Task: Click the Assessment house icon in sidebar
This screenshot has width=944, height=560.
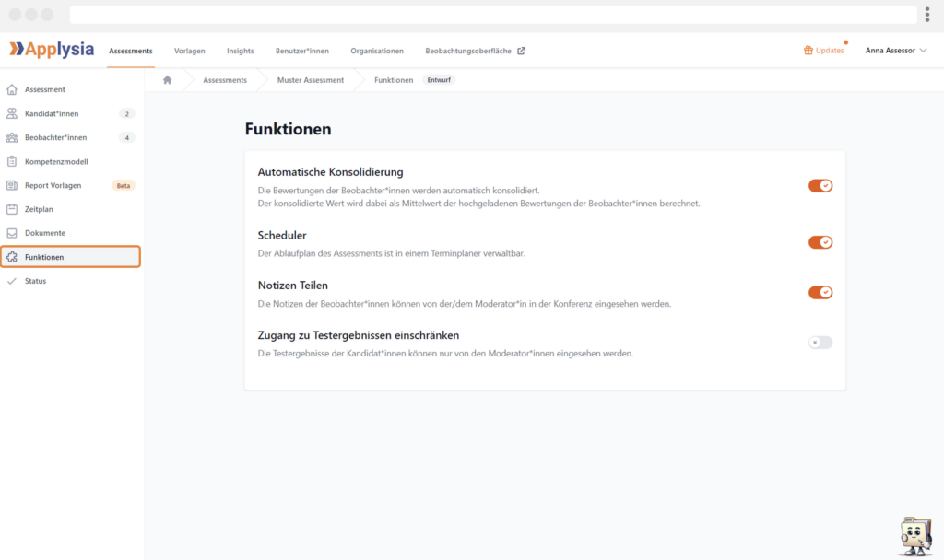Action: (12, 89)
